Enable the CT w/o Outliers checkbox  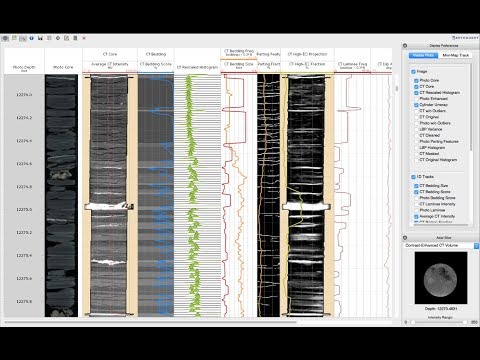416,111
